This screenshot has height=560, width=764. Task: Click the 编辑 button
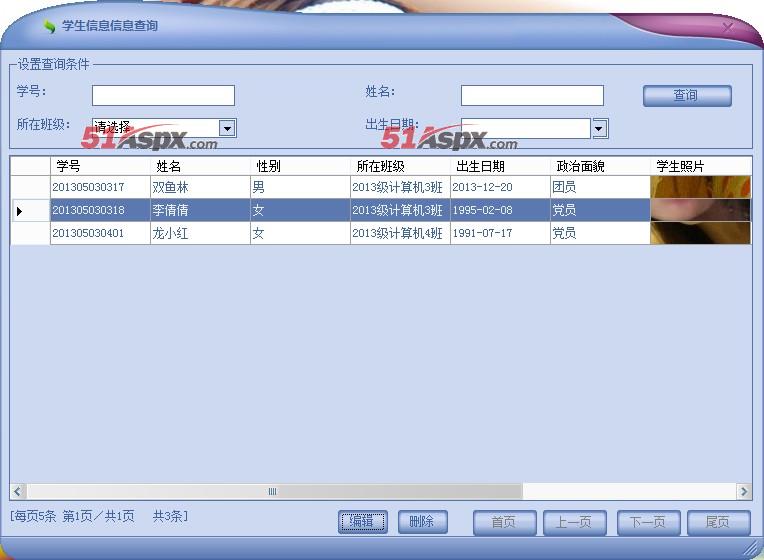click(363, 522)
